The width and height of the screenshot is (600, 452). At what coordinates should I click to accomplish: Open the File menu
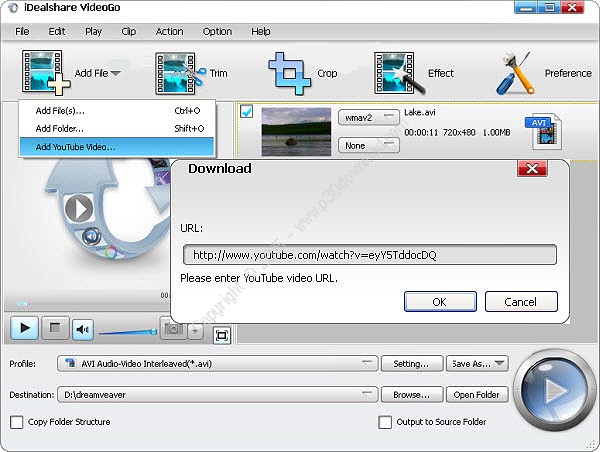(x=22, y=31)
